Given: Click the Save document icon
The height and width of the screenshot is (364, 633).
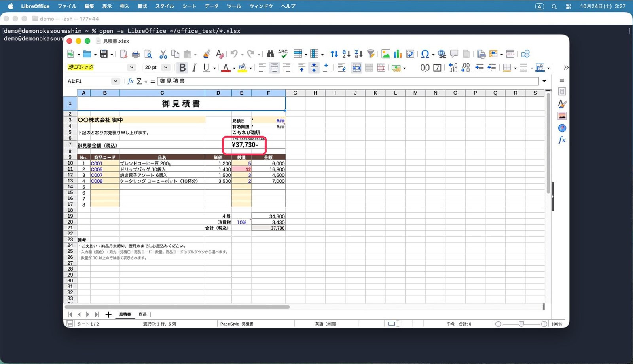Looking at the screenshot, I should 104,54.
